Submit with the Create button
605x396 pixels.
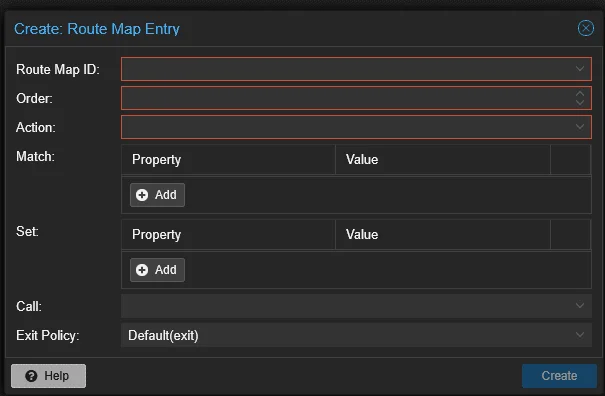[x=559, y=376]
